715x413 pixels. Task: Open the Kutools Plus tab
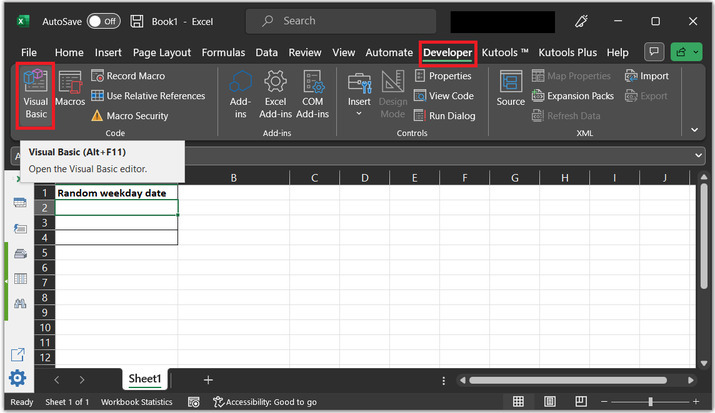click(x=567, y=52)
